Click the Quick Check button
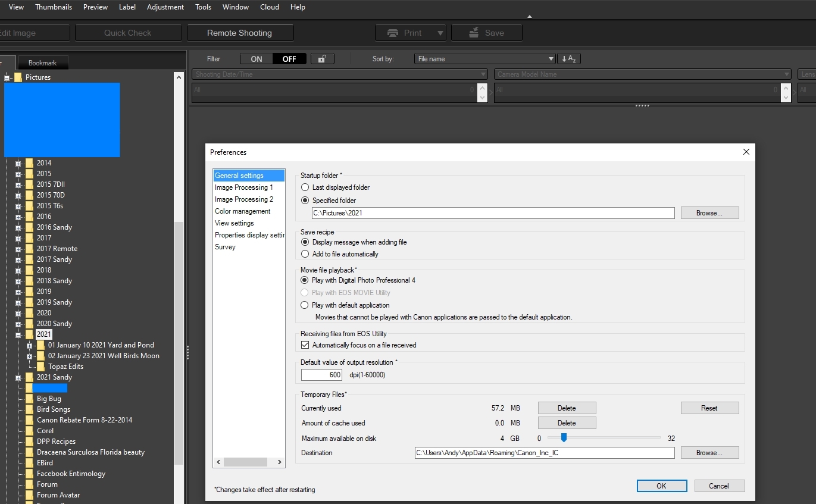Viewport: 816px width, 504px height. (x=128, y=33)
